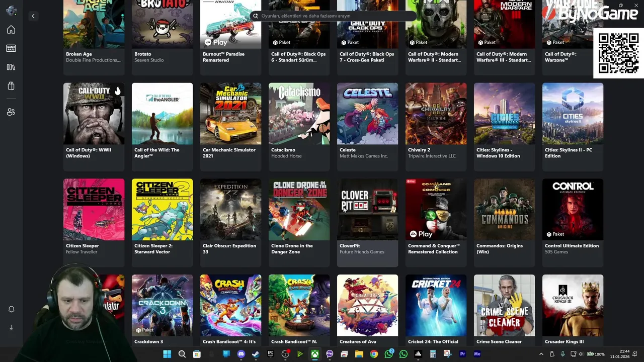Open the downloads queue arrow icon
This screenshot has height=362, width=644.
pos(11,328)
